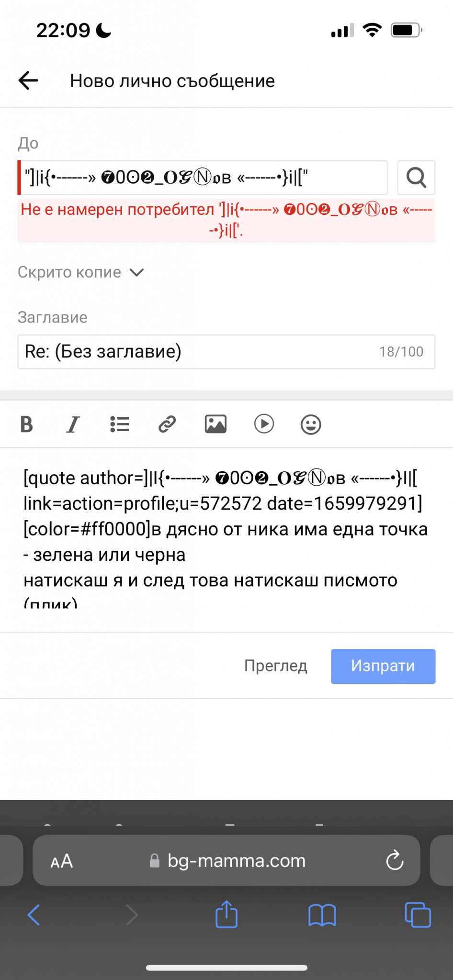Open the emoji smiley picker

(x=311, y=424)
